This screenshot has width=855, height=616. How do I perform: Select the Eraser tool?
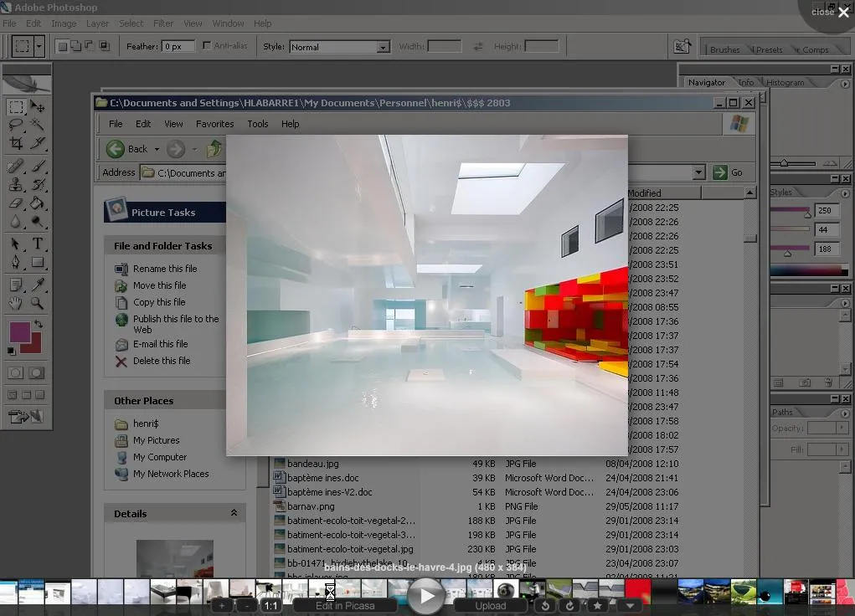pyautogui.click(x=16, y=203)
